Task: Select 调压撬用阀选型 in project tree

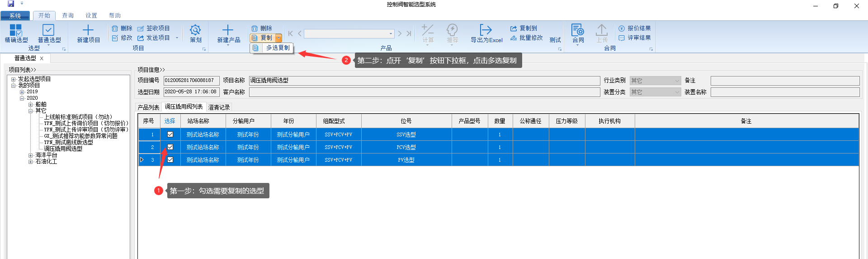Action: 63,149
